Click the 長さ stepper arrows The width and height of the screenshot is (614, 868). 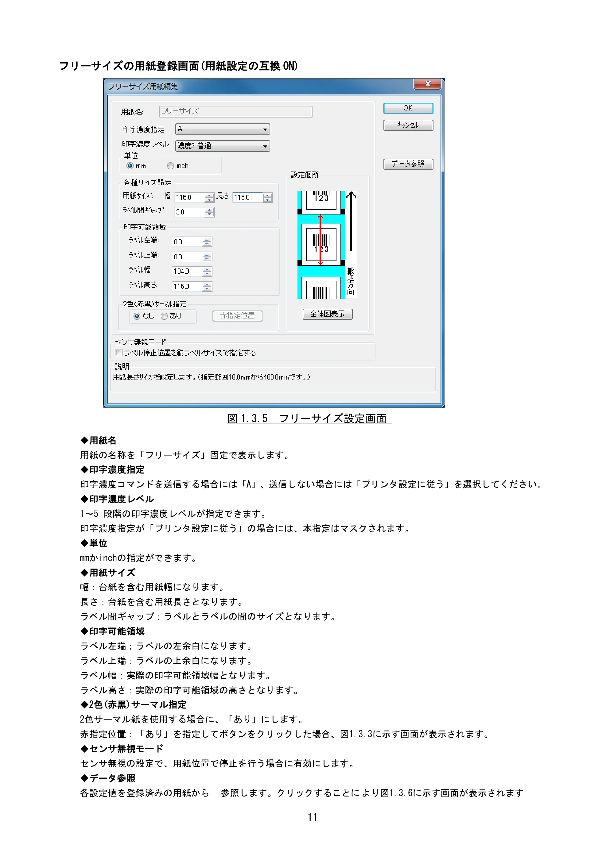click(x=267, y=197)
